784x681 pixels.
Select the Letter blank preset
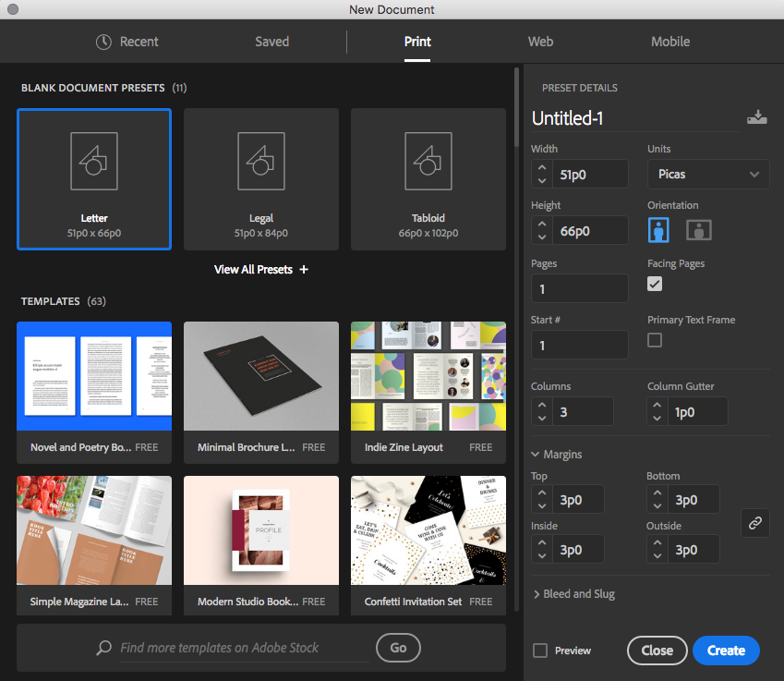click(x=94, y=179)
